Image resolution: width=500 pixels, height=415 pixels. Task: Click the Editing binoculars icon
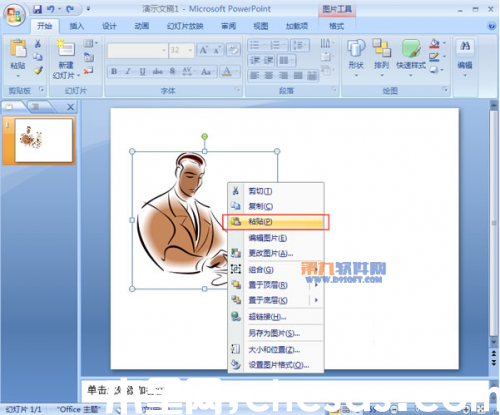[465, 46]
